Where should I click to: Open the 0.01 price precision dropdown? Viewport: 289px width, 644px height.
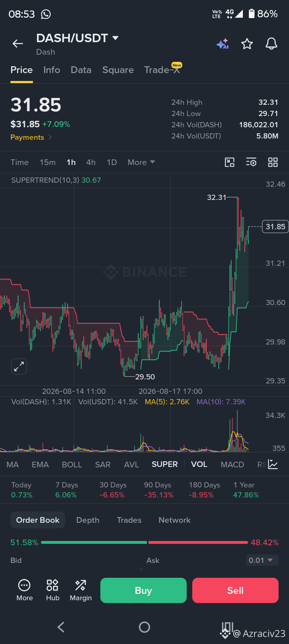tap(262, 560)
